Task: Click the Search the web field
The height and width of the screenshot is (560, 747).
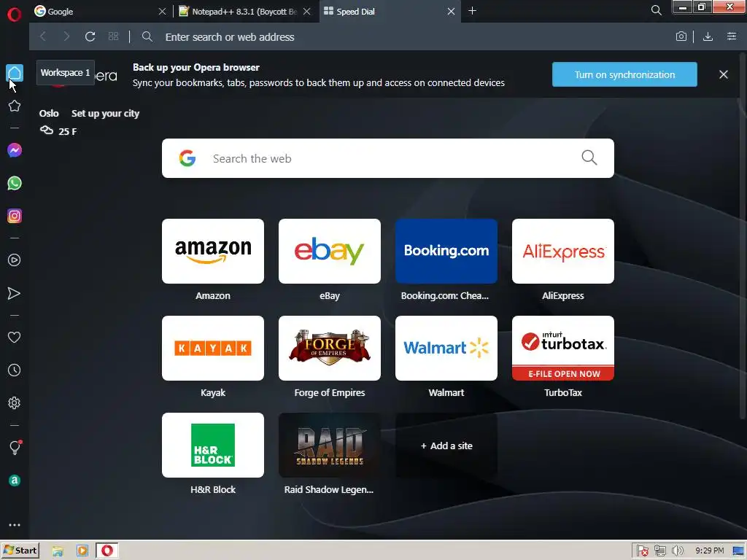Action: pyautogui.click(x=388, y=158)
